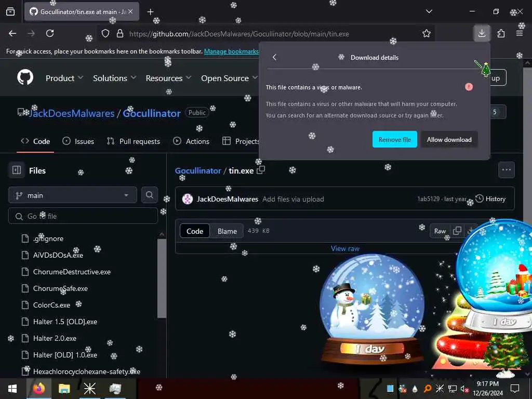Open .gitignore in the file tree
The width and height of the screenshot is (532, 399).
pyautogui.click(x=48, y=238)
